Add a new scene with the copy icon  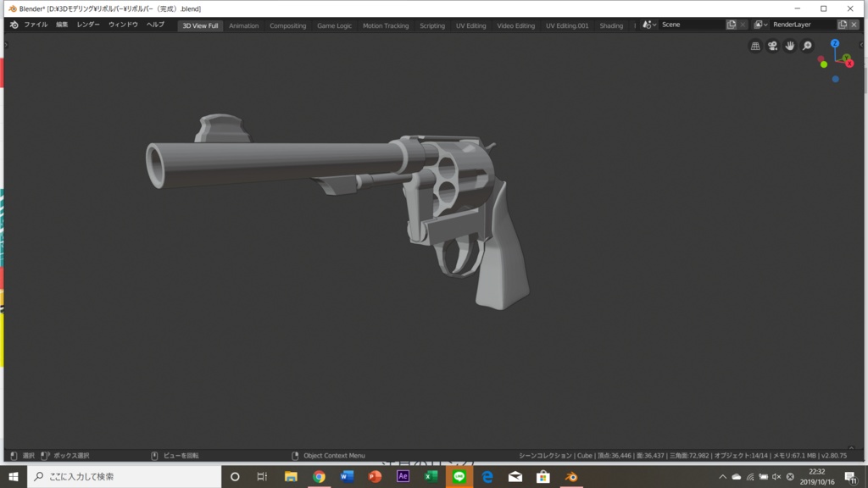point(732,25)
